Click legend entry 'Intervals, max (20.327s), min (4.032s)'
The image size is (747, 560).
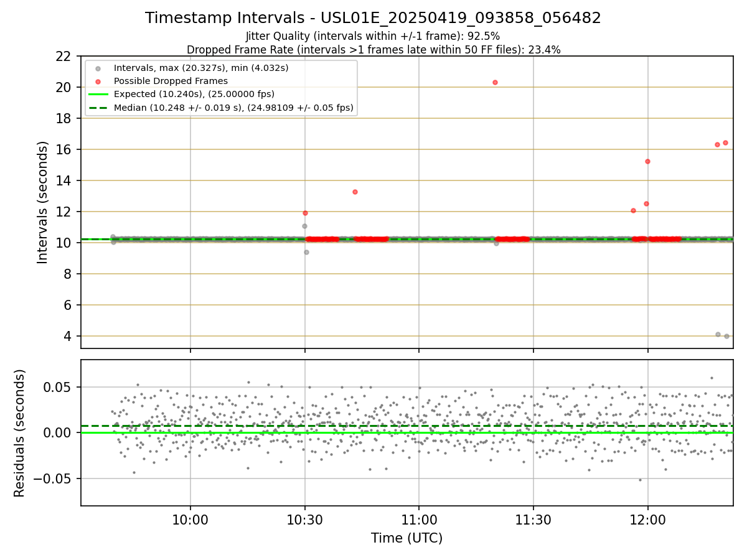tap(201, 68)
